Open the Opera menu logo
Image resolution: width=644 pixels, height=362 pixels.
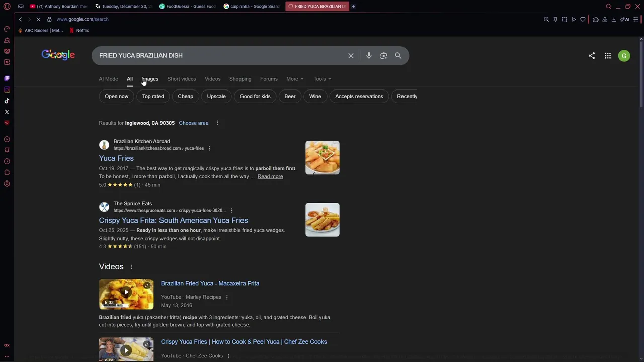pos(7,6)
